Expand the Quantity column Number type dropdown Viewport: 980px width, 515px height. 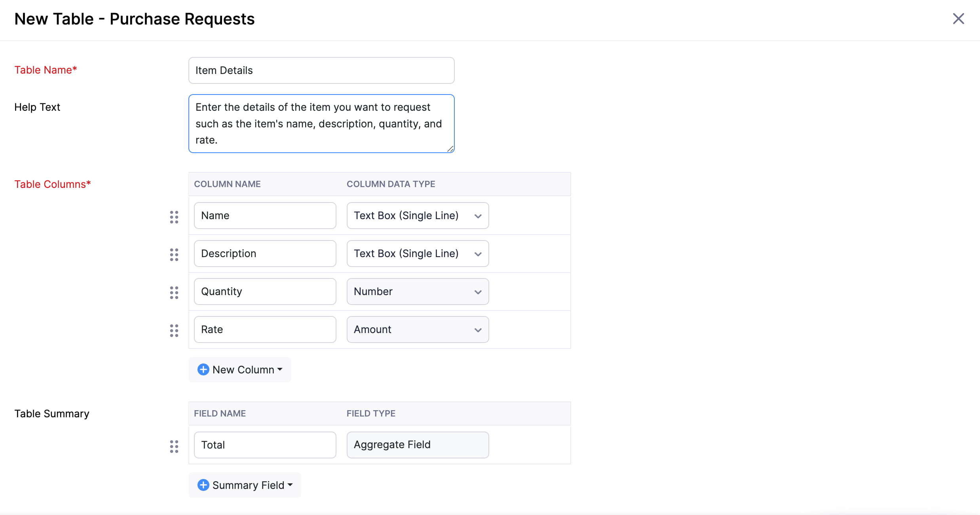(x=477, y=292)
